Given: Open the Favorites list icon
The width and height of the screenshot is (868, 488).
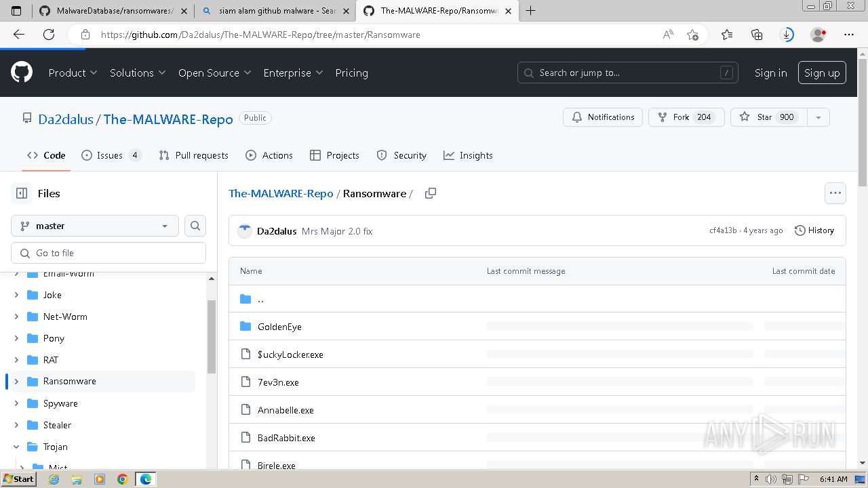Looking at the screenshot, I should click(727, 35).
